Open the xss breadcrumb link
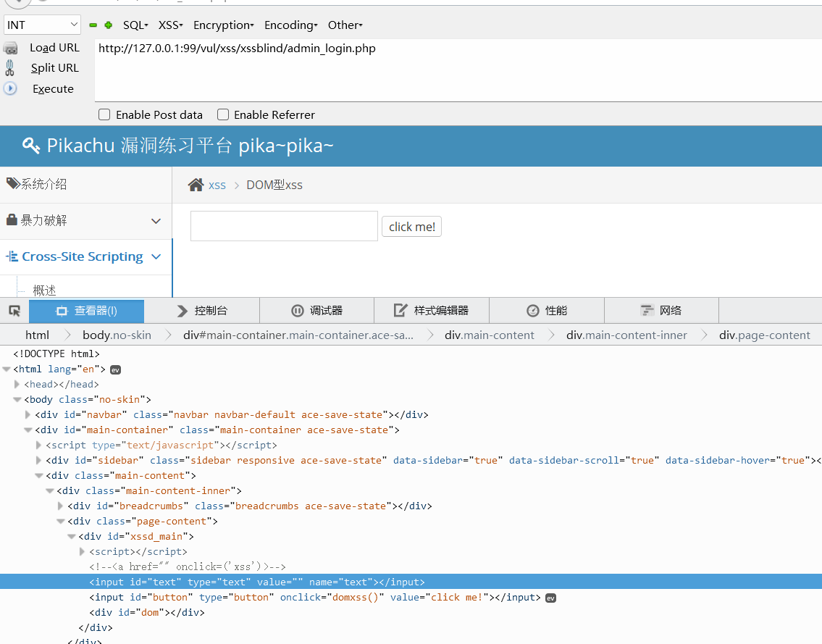The image size is (822, 644). [x=217, y=185]
